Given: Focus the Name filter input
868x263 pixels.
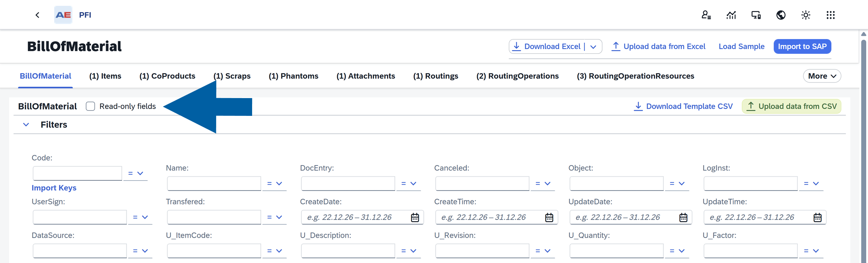Looking at the screenshot, I should tap(214, 183).
